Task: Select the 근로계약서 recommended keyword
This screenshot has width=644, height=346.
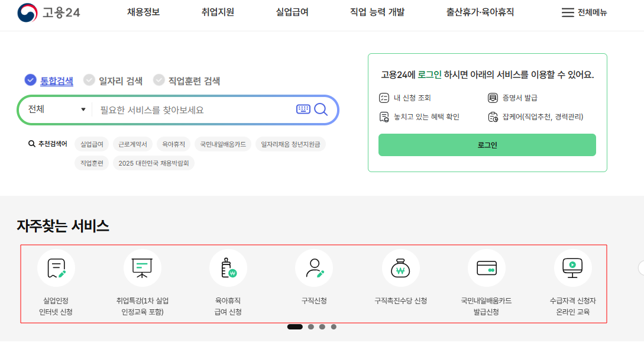Action: tap(132, 144)
